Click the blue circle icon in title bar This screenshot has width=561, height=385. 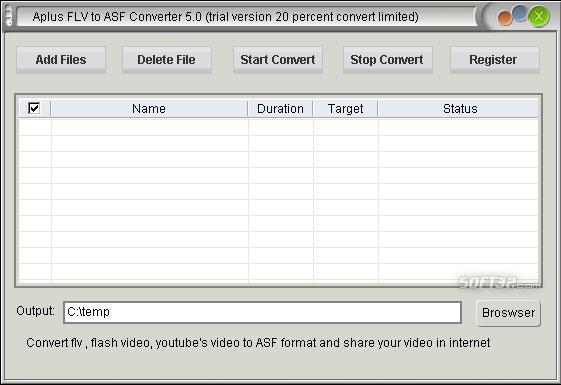click(x=520, y=13)
